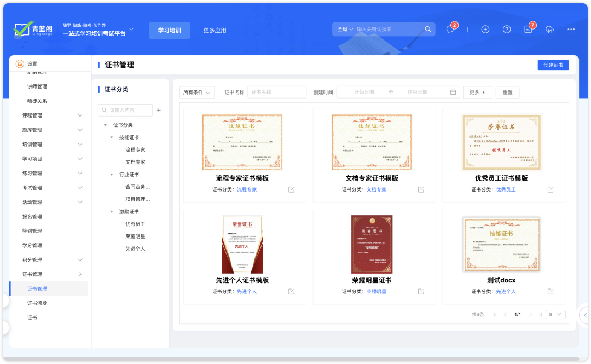Viewport: 591px width, 364px height.
Task: Click the gear icon beside 设置
Action: pos(19,63)
